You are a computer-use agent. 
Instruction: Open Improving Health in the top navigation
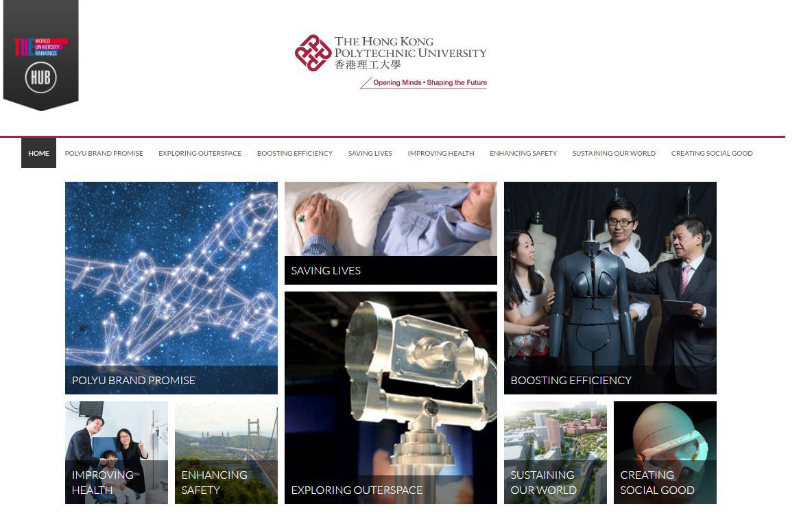coord(441,153)
